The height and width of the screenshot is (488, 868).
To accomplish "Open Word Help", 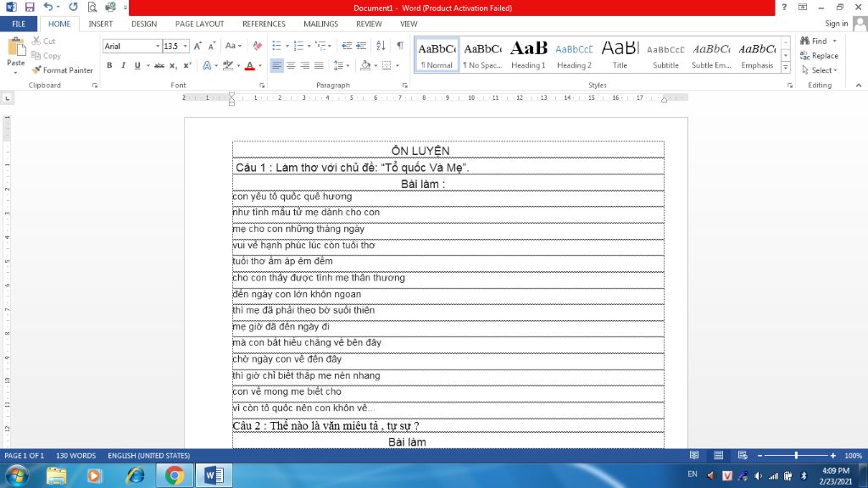I will pos(784,8).
